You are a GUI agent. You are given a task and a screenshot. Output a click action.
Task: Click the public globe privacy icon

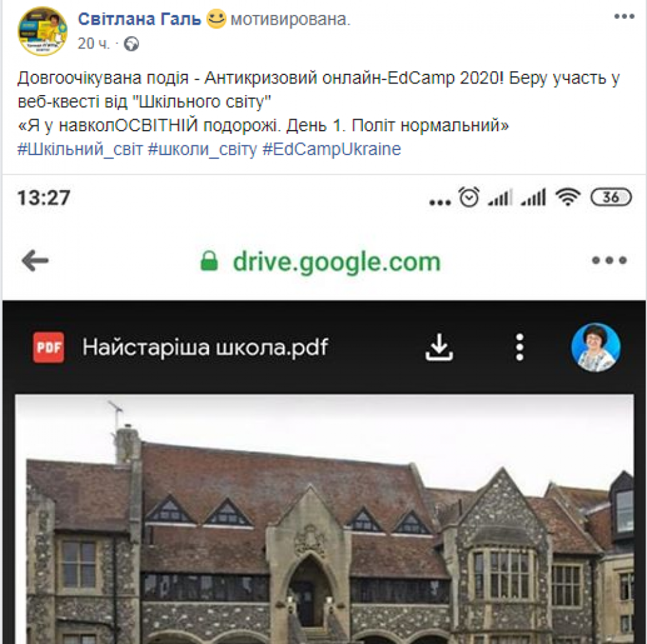click(x=133, y=44)
